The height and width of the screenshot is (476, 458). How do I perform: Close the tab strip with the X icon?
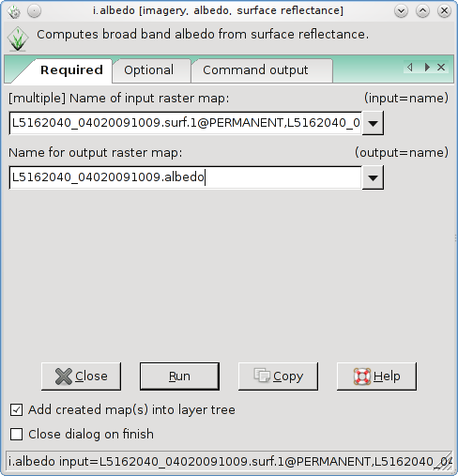441,67
